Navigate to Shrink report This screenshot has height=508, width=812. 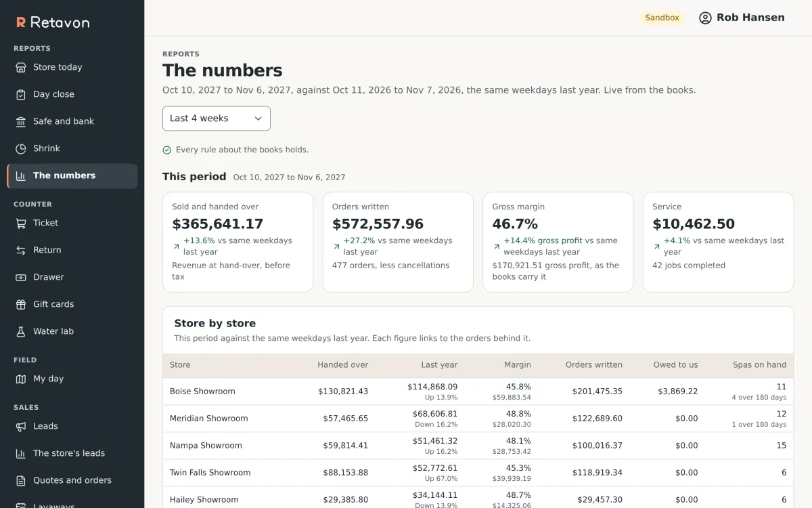72,148
